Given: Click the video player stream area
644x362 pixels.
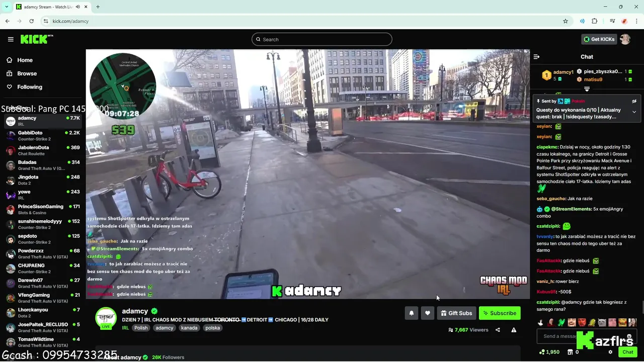Looking at the screenshot, I should point(307,174).
